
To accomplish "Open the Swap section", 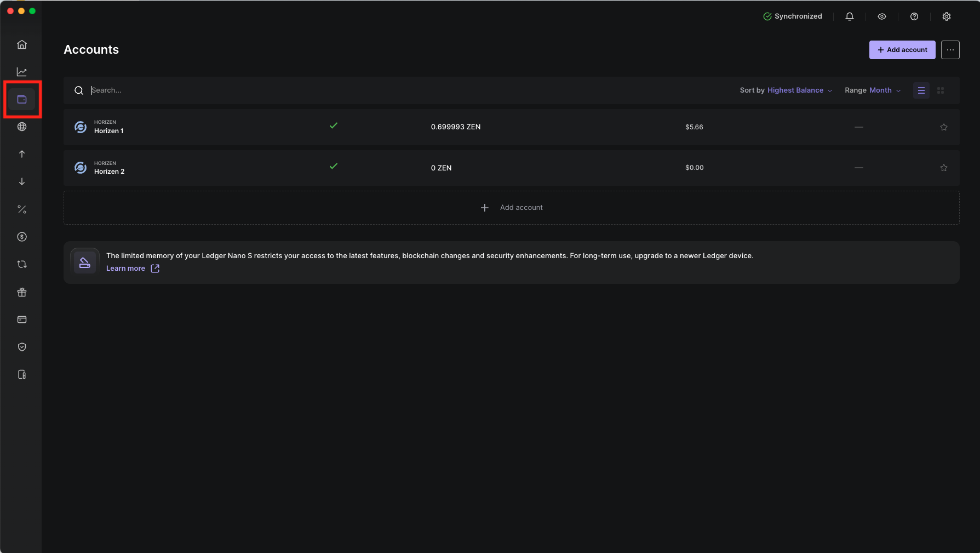I will pyautogui.click(x=22, y=264).
